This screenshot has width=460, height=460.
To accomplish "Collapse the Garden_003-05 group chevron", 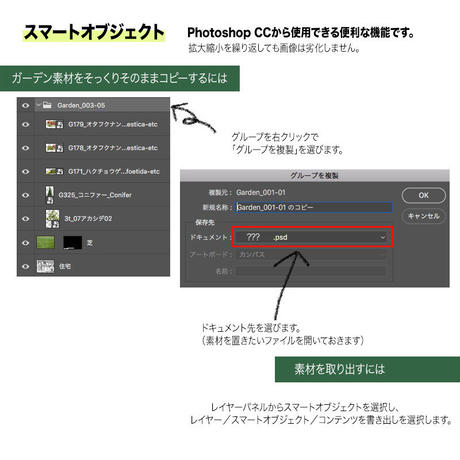I will pos(39,105).
